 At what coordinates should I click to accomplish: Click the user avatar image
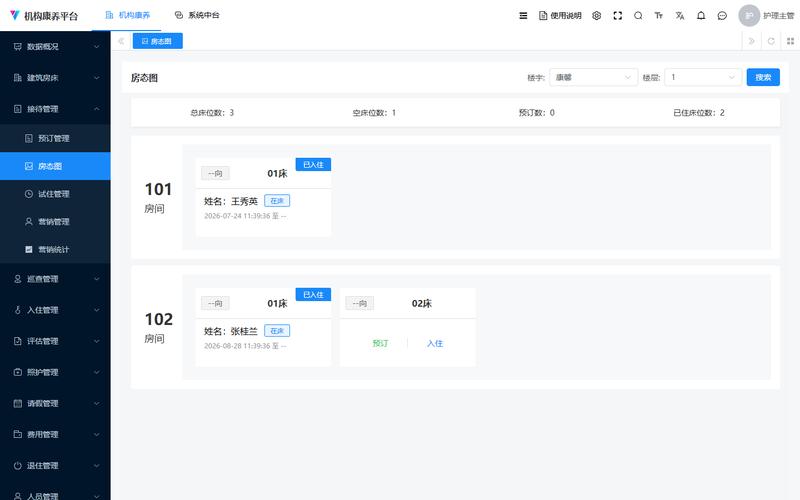click(x=749, y=16)
